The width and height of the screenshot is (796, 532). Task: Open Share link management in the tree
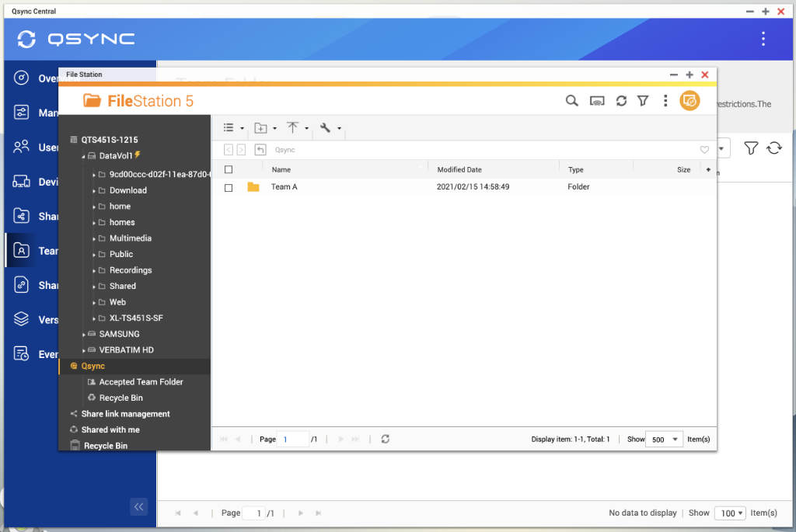125,414
